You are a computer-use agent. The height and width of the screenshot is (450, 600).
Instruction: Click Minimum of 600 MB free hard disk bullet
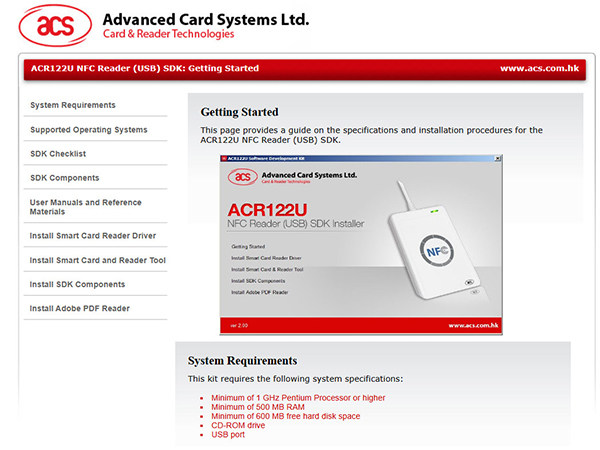285,416
